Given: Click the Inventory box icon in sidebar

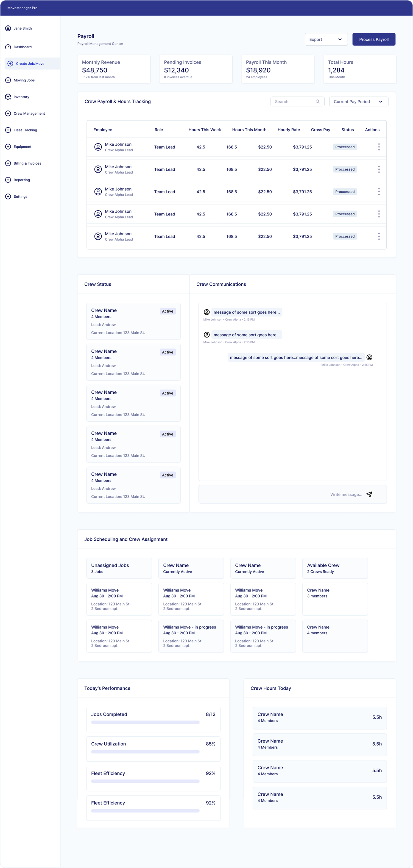Looking at the screenshot, I should [x=8, y=97].
